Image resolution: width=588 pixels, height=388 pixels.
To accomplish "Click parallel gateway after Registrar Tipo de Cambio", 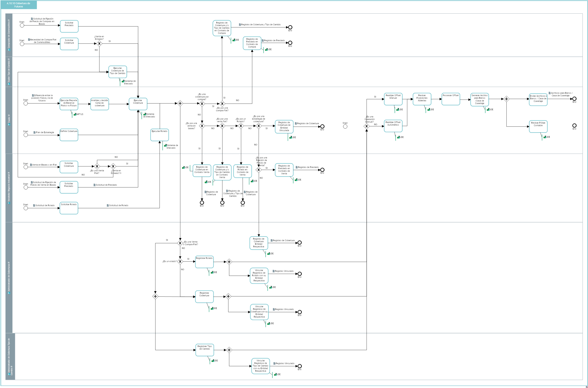I will point(229,350).
